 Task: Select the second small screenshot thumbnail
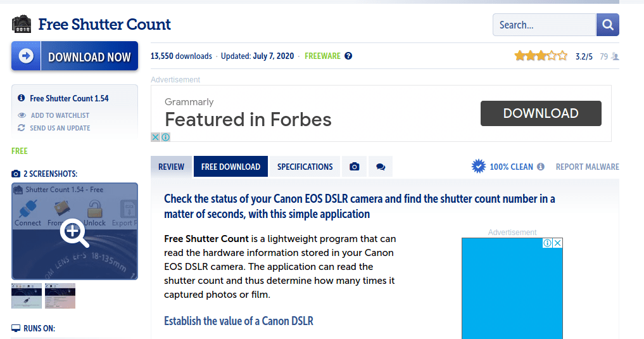[x=60, y=295]
